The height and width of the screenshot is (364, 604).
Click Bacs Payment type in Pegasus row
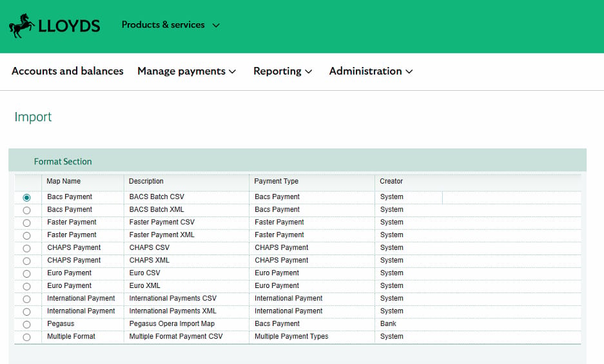click(x=277, y=324)
